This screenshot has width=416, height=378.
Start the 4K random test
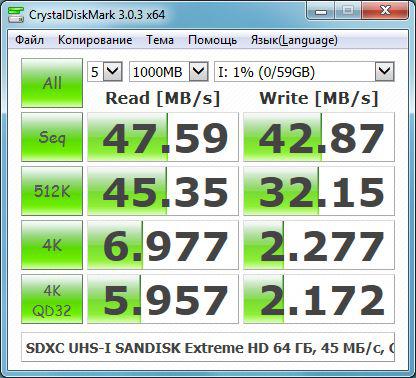[52, 245]
